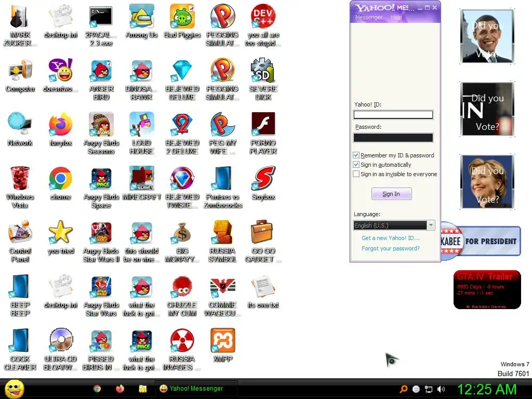Click the 'KABEE FOR PRESIDENT' banner gadget
The width and height of the screenshot is (532, 399).
pyautogui.click(x=481, y=241)
